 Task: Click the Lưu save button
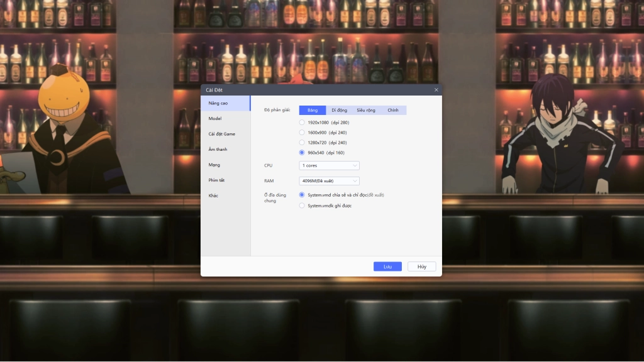point(387,266)
